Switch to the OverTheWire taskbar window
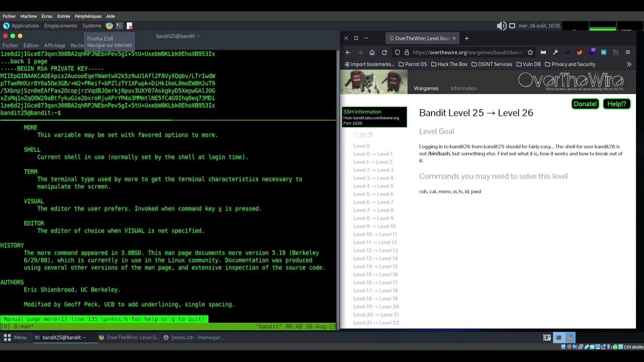644x362 pixels. click(x=129, y=337)
